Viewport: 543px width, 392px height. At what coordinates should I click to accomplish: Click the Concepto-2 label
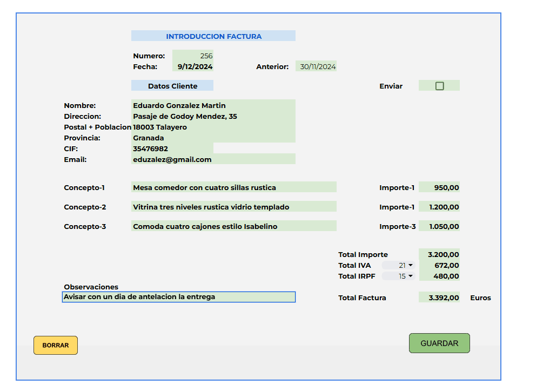click(85, 207)
